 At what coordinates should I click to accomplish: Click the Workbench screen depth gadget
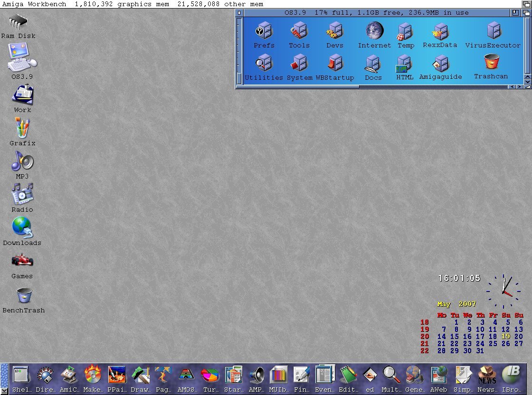pyautogui.click(x=527, y=4)
